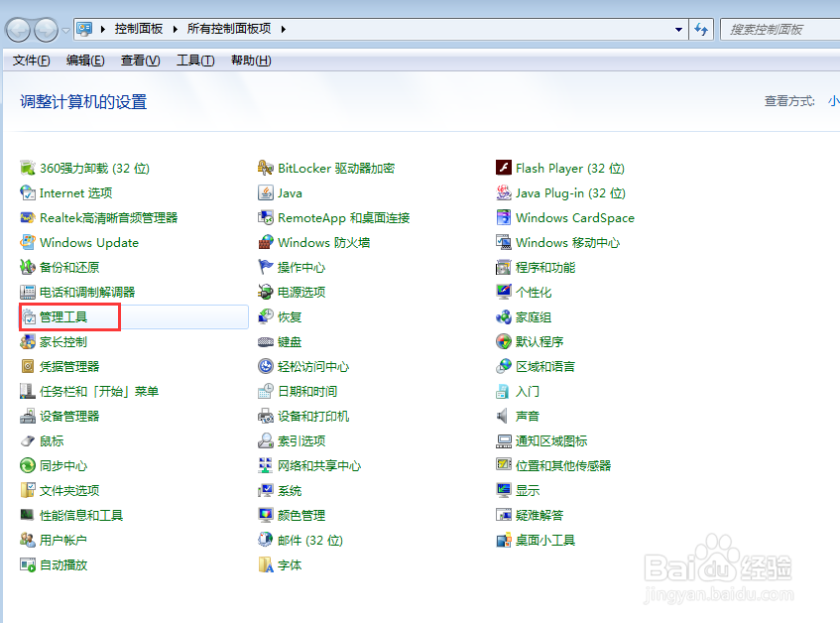
Task: Open the Windows CardSpace link
Action: pos(575,218)
